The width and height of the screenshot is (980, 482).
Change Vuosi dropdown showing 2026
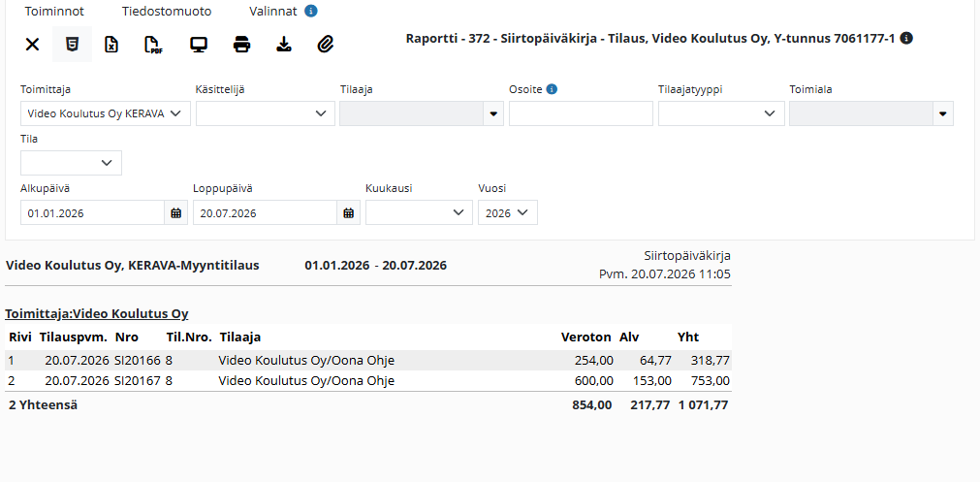point(508,213)
